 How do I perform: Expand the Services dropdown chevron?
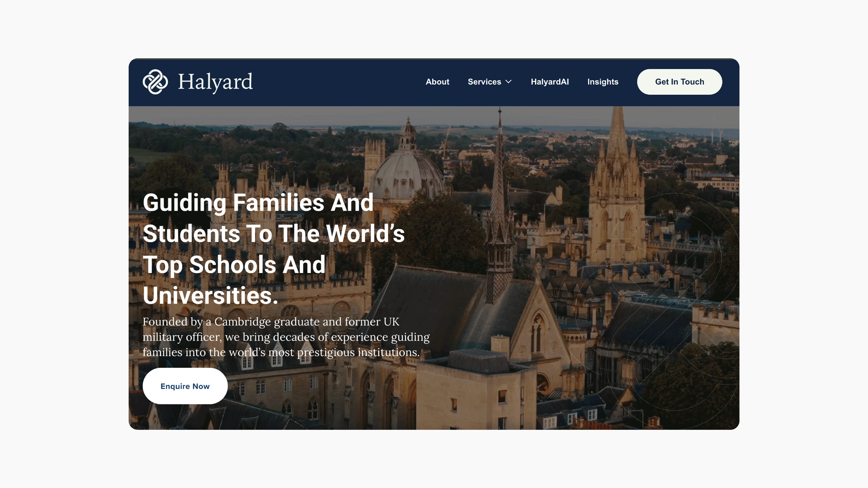[x=509, y=82]
